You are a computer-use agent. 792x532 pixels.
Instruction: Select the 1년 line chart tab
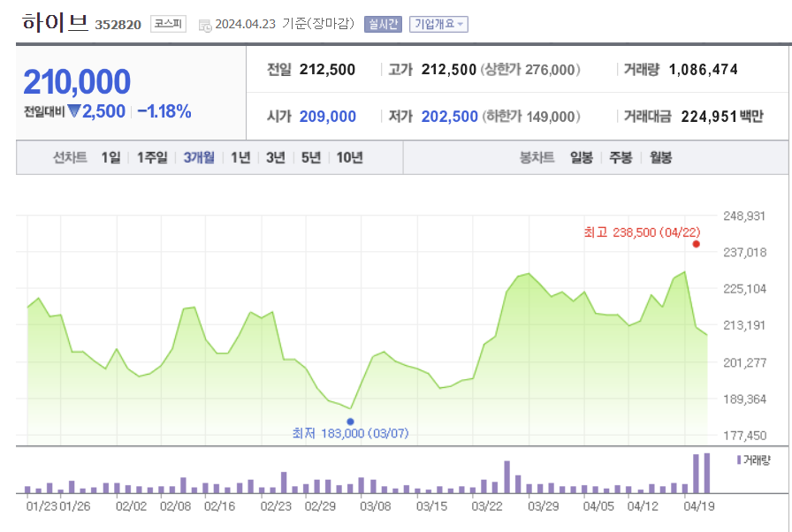point(240,157)
